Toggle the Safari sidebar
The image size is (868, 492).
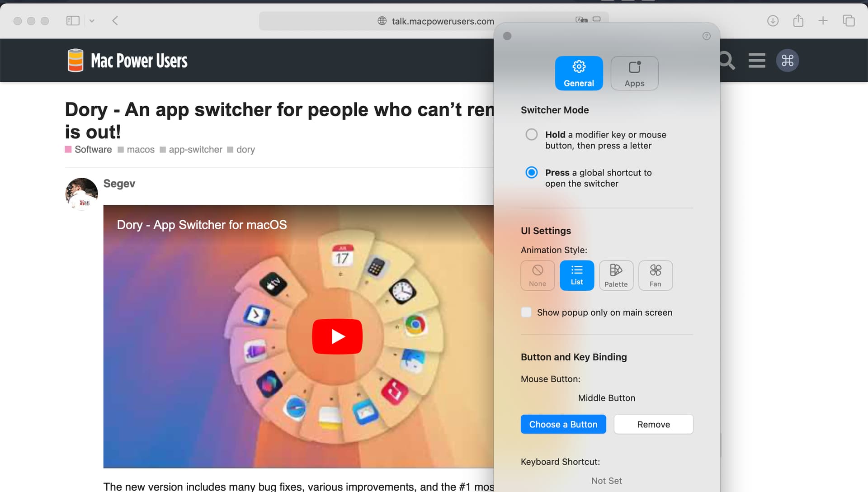click(73, 21)
